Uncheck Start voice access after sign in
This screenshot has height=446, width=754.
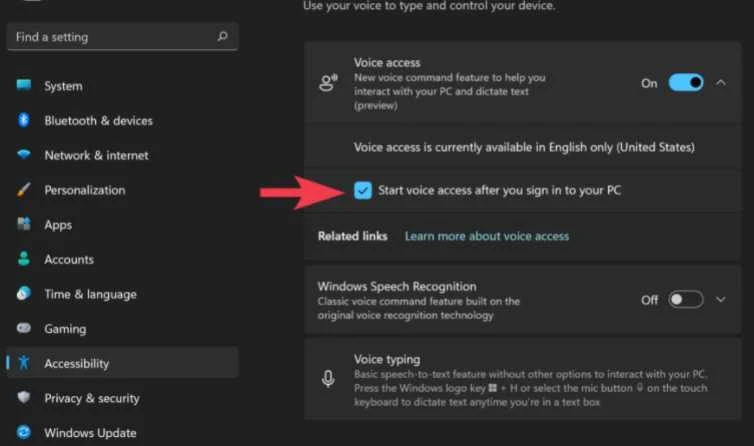point(363,191)
